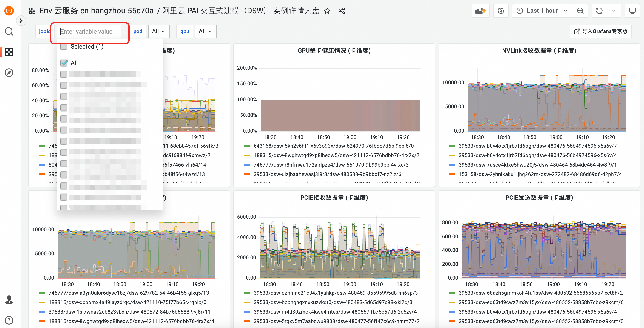This screenshot has width=644, height=328.
Task: Check the first blurred jobId option
Action: (x=64, y=74)
